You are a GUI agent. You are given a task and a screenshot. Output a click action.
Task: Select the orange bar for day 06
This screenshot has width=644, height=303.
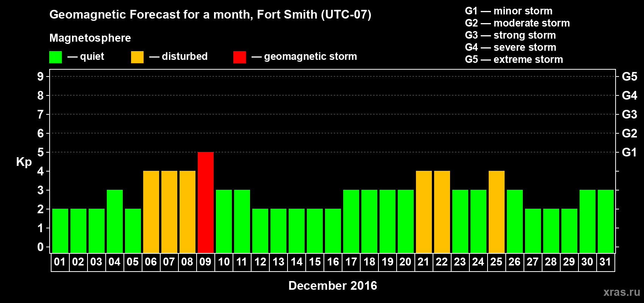click(x=151, y=212)
